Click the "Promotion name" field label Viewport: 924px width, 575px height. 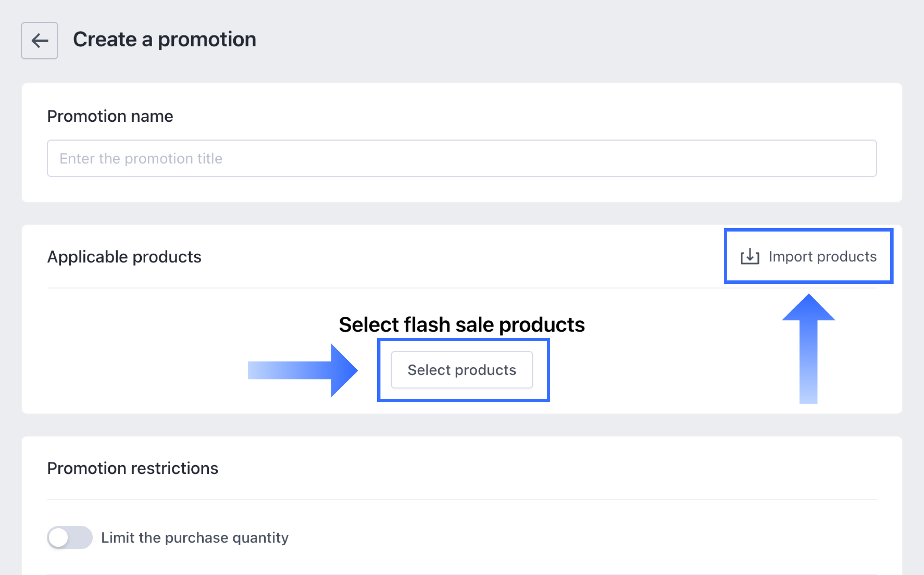pos(110,116)
